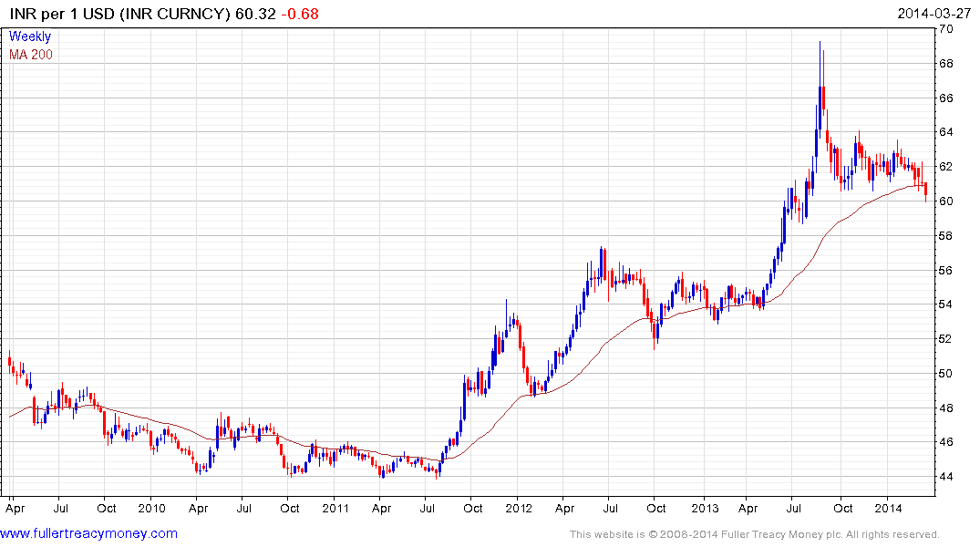This screenshot has height=547, width=980.
Task: Click the 2013 time axis label
Action: (x=705, y=508)
